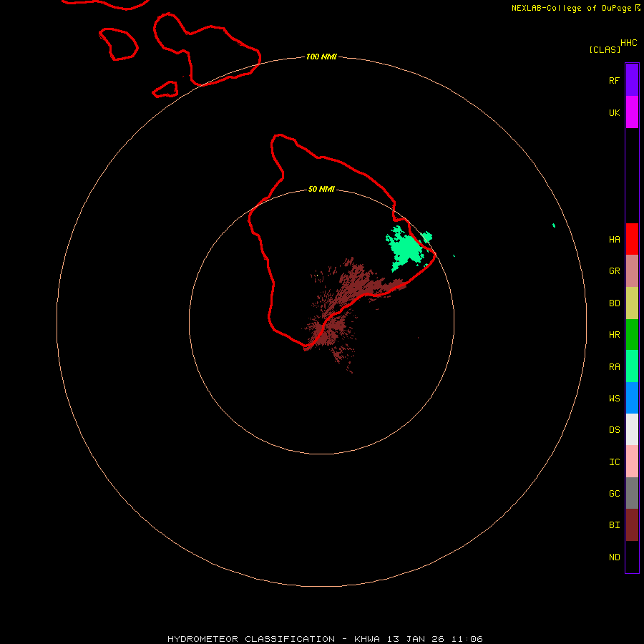Click the BD yellow legend swatch
Viewport: 644px width, 644px height.
pyautogui.click(x=632, y=303)
